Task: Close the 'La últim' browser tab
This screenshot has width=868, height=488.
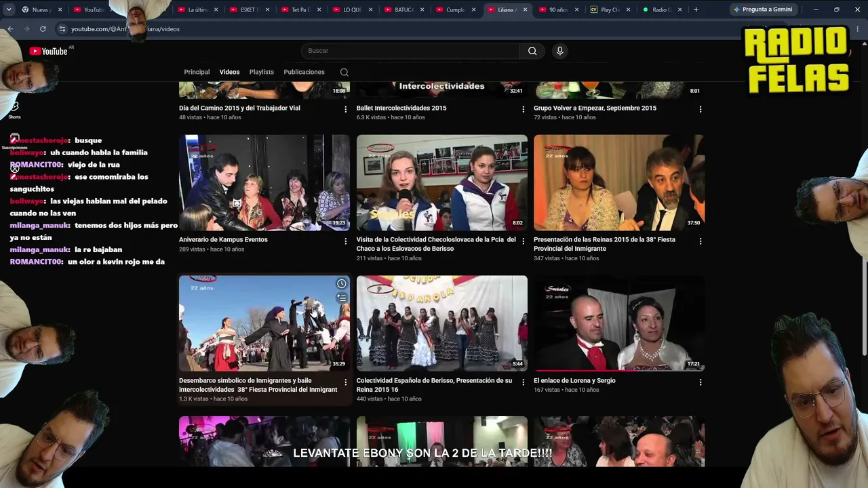Action: pos(216,9)
